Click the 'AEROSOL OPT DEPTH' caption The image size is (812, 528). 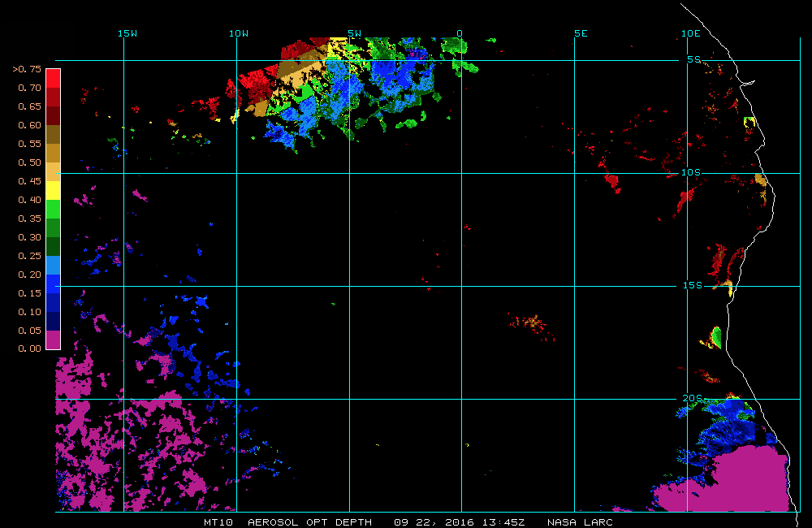(x=309, y=522)
